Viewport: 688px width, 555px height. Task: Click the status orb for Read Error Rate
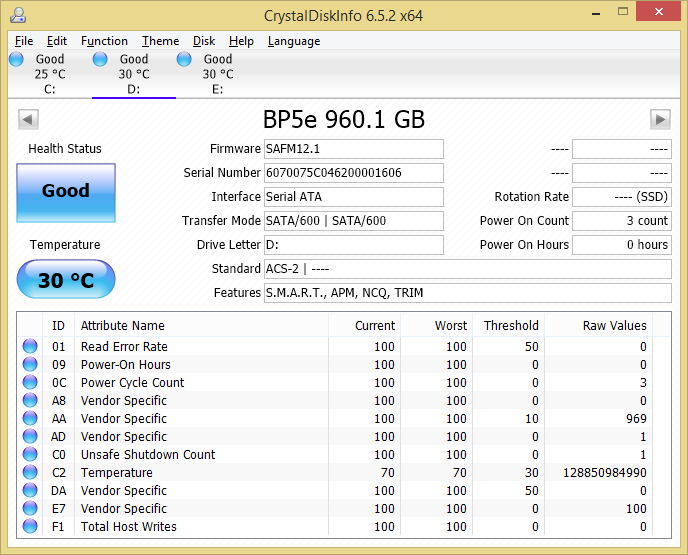click(x=30, y=347)
